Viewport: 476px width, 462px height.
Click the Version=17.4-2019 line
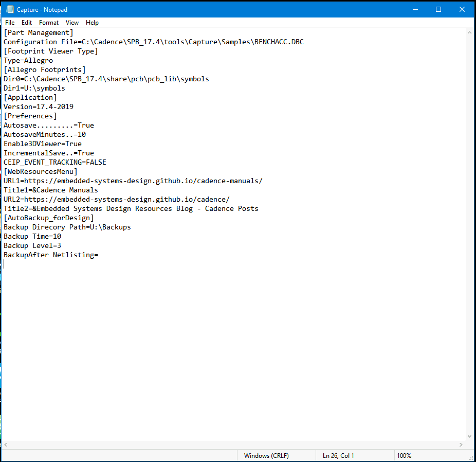pos(39,106)
